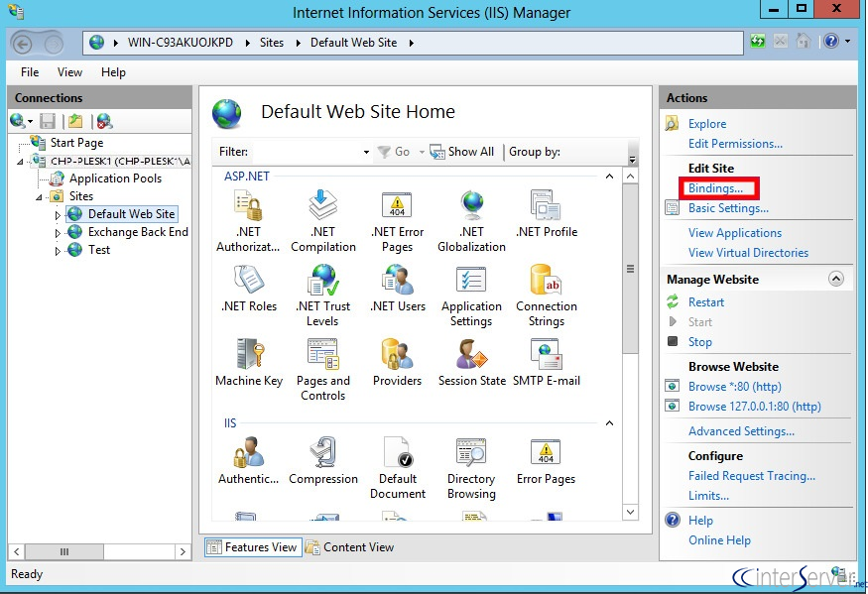Collapse the ASP.NET group

(609, 177)
